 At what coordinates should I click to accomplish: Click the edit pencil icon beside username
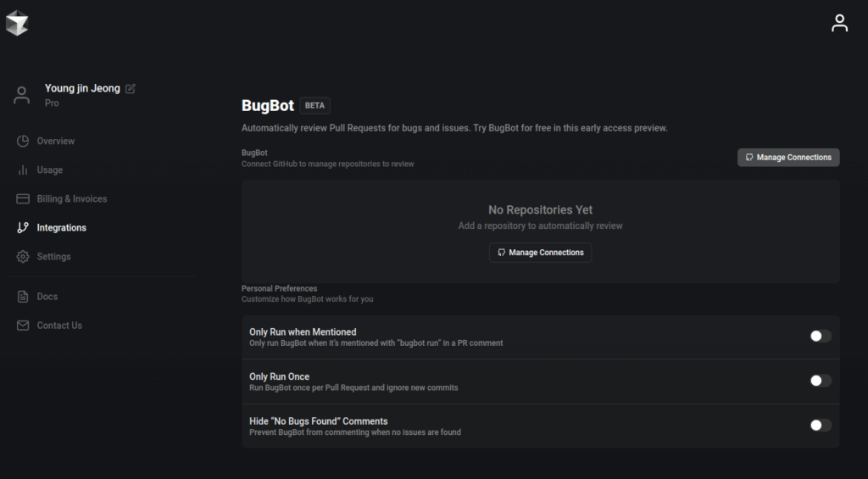tap(130, 89)
